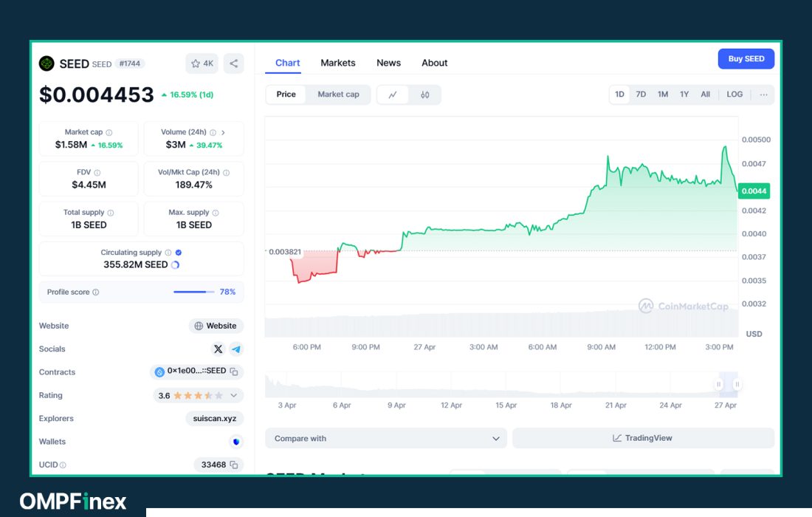The height and width of the screenshot is (517, 812).
Task: Click the share icon next to watchlist
Action: pos(233,64)
